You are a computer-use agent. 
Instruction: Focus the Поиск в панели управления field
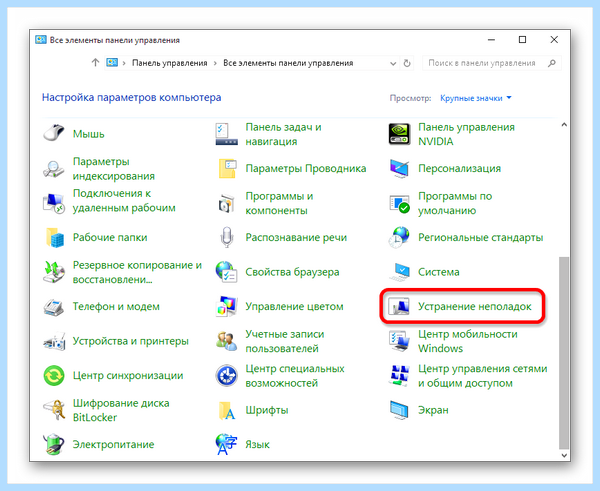click(492, 63)
